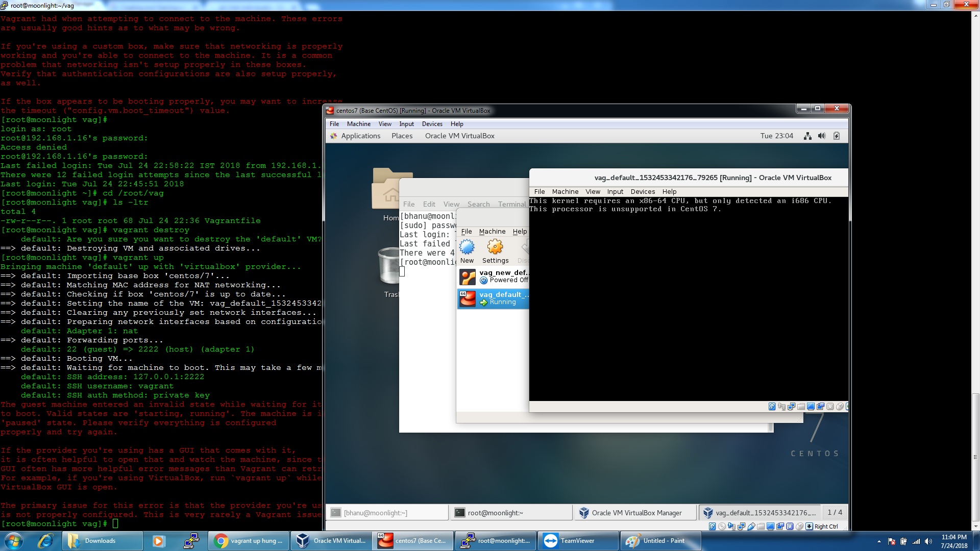Open Input menu of centos7 VM window

[x=406, y=124]
